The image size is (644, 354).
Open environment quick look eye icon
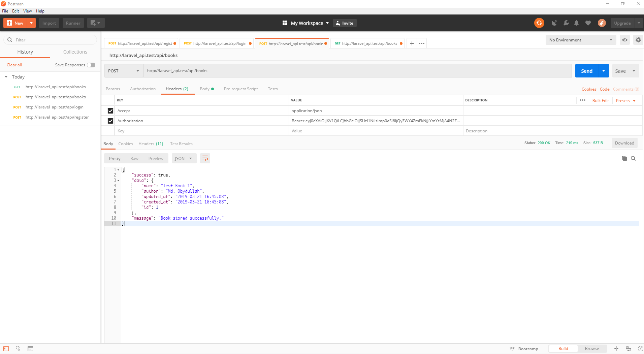625,40
